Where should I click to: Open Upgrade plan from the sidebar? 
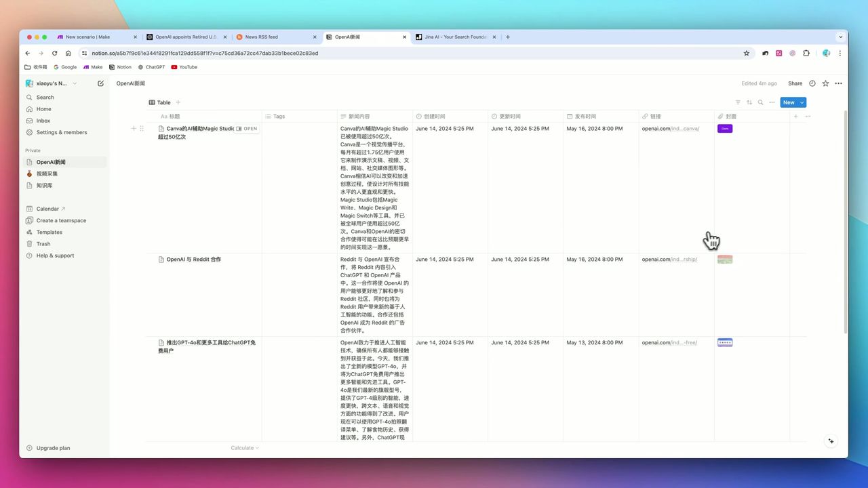[53, 448]
